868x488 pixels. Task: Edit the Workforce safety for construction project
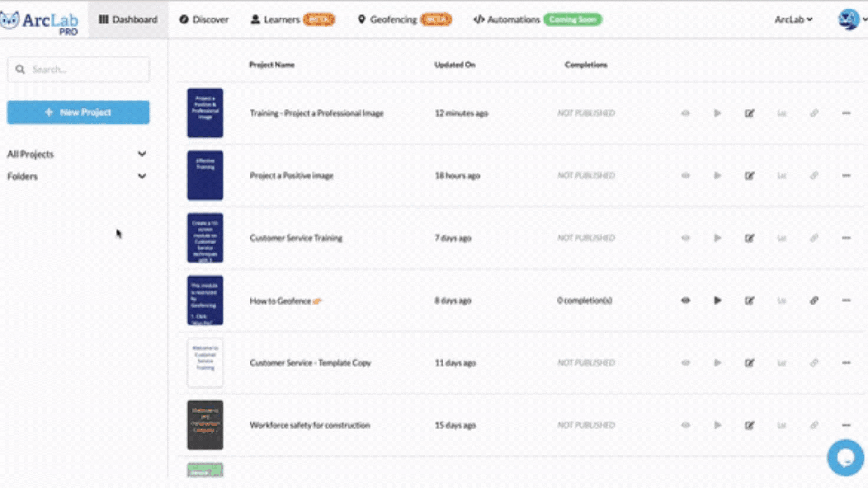click(750, 425)
